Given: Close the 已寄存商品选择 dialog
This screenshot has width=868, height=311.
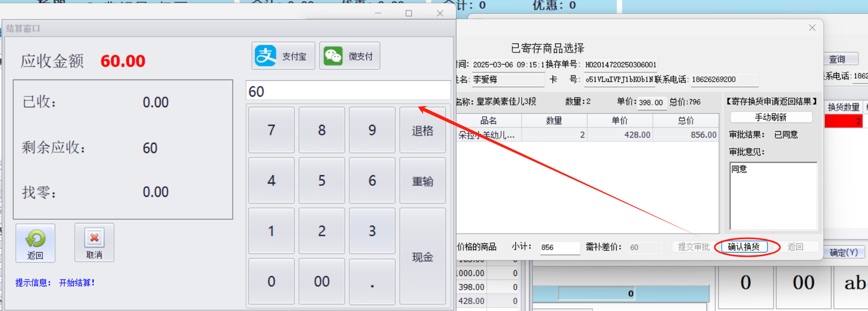Looking at the screenshot, I should pos(812,28).
